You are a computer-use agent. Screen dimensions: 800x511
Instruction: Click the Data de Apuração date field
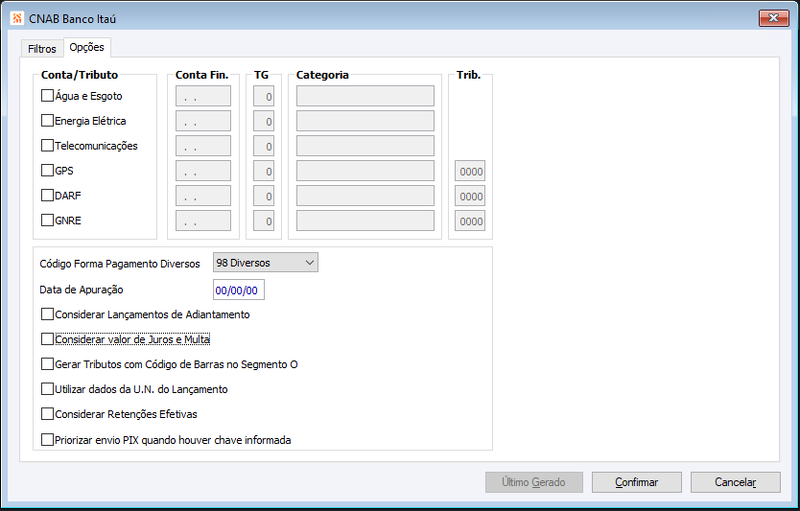pos(238,290)
